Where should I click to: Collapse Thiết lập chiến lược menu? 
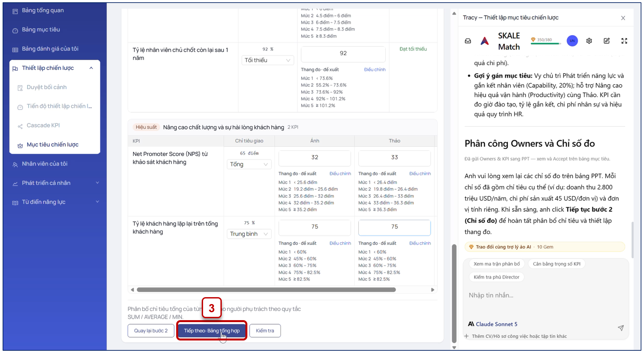pos(91,68)
